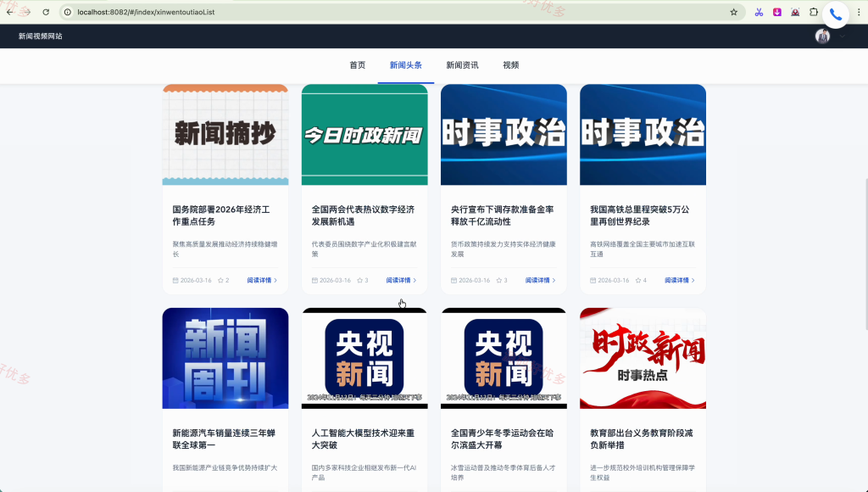This screenshot has width=868, height=492.
Task: Click summary 聚焦高质量发展推动经济持续稳健增长
Action: coord(225,249)
